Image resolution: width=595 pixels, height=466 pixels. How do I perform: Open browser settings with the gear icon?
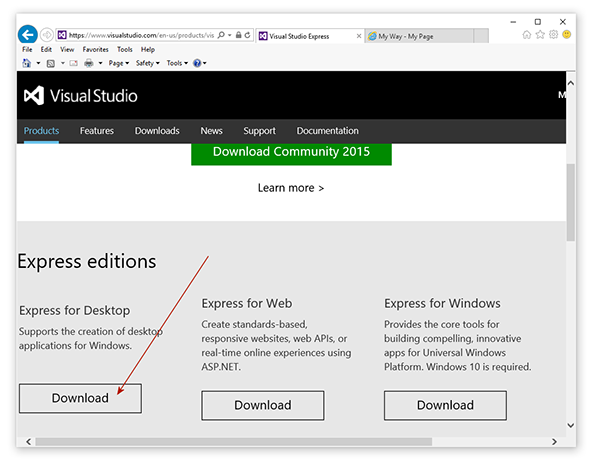[x=553, y=35]
